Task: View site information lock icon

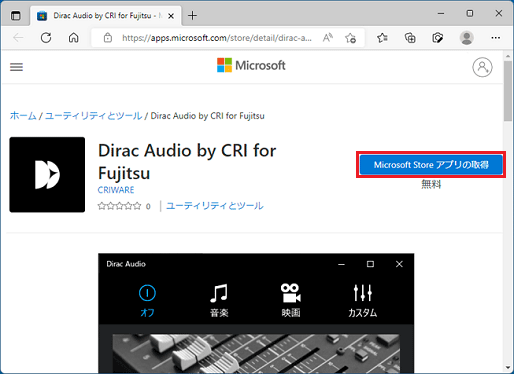Action: pyautogui.click(x=108, y=38)
